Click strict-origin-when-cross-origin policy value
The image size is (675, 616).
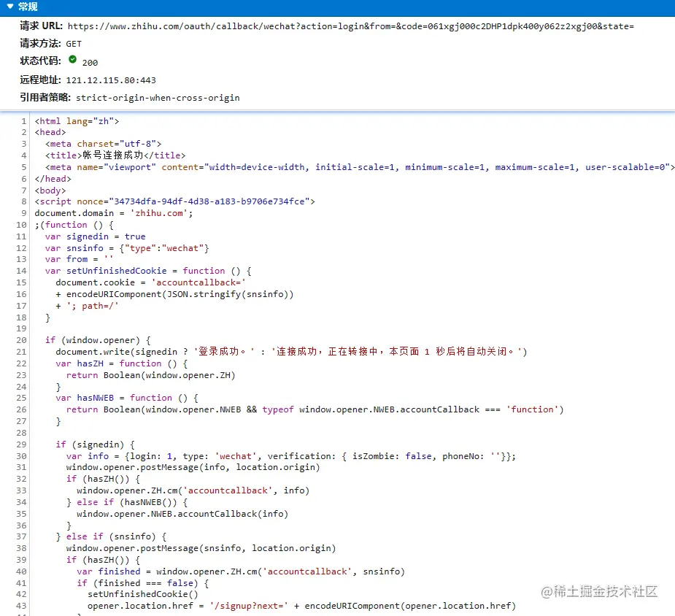point(158,98)
